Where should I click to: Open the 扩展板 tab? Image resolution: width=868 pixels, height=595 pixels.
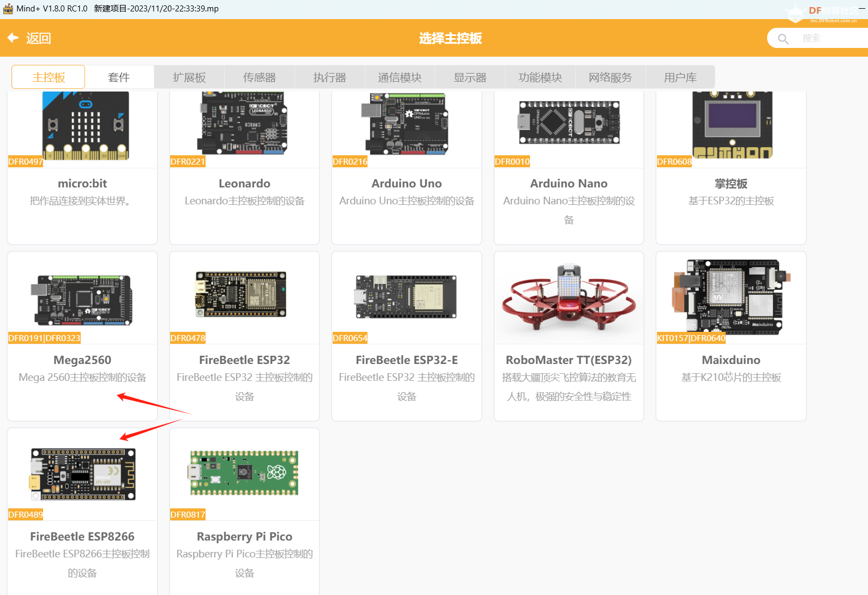pyautogui.click(x=189, y=77)
